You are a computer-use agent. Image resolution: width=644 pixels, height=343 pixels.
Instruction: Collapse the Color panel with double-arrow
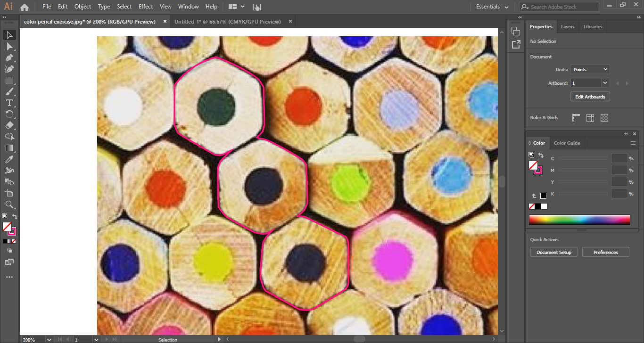pos(627,134)
